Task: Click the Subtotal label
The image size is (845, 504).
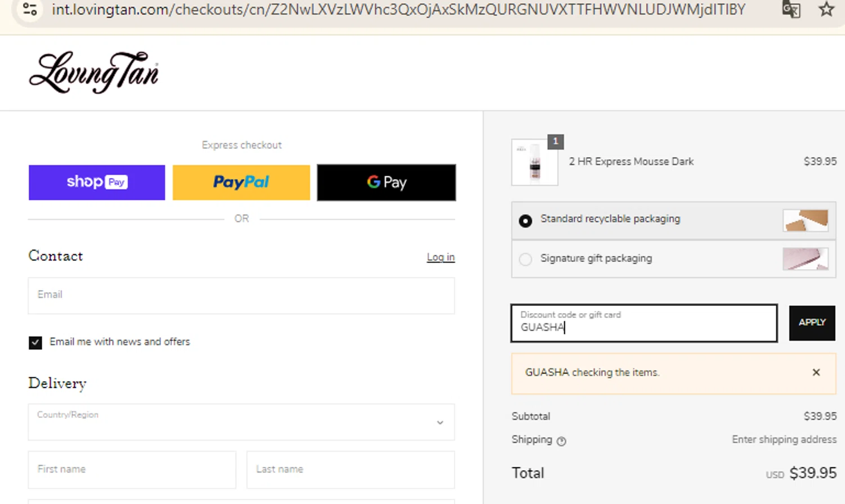Action: pyautogui.click(x=531, y=416)
